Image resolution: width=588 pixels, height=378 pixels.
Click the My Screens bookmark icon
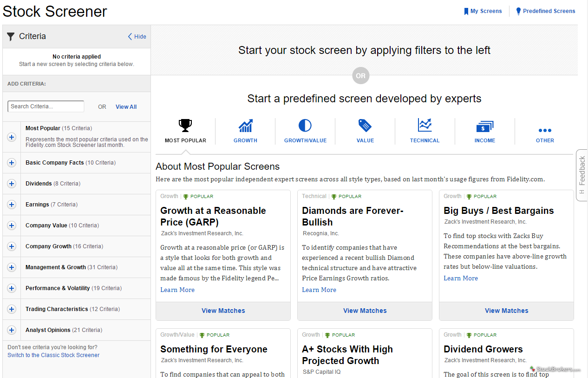click(466, 11)
